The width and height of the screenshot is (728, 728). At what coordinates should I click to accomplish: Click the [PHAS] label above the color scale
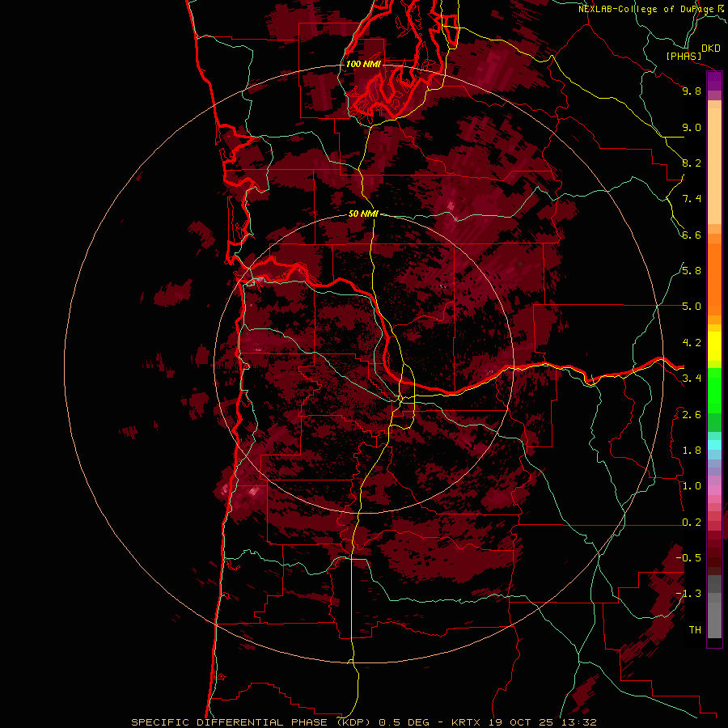pyautogui.click(x=684, y=56)
